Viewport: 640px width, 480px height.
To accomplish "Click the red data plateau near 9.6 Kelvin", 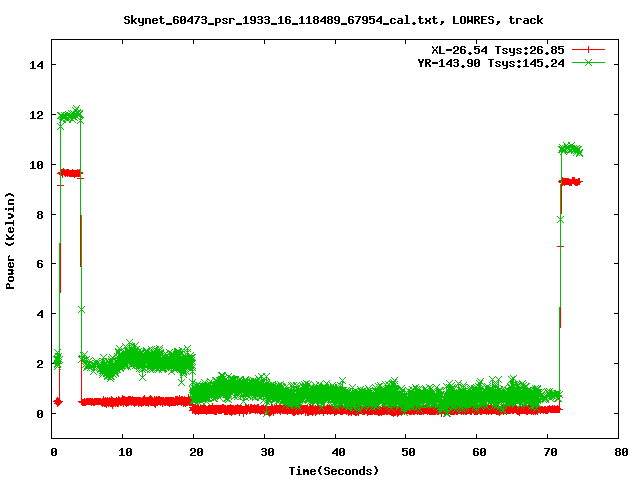I will click(70, 173).
